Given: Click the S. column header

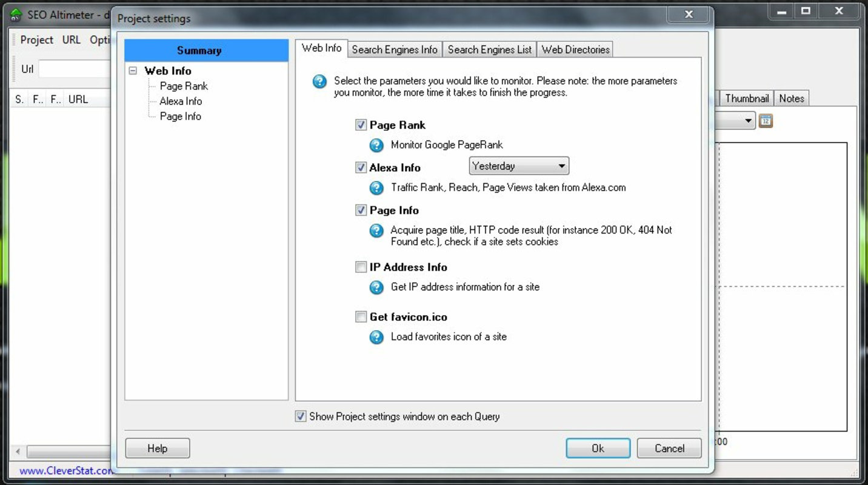Looking at the screenshot, I should [x=19, y=99].
